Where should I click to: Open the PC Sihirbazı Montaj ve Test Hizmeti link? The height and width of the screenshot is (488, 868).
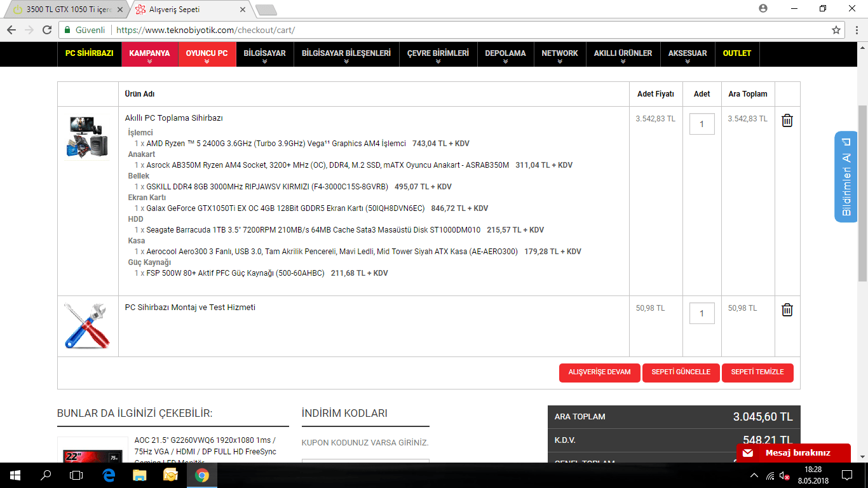[x=190, y=308]
